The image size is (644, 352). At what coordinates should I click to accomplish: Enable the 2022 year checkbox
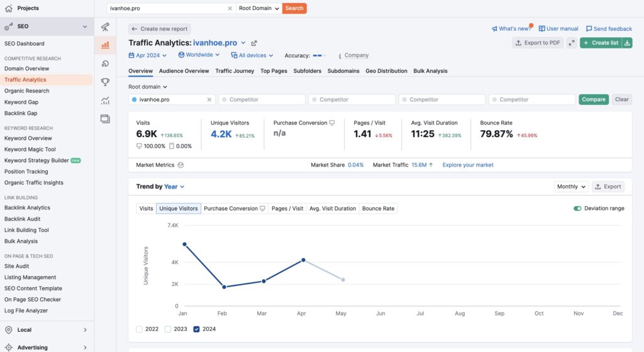coord(139,329)
